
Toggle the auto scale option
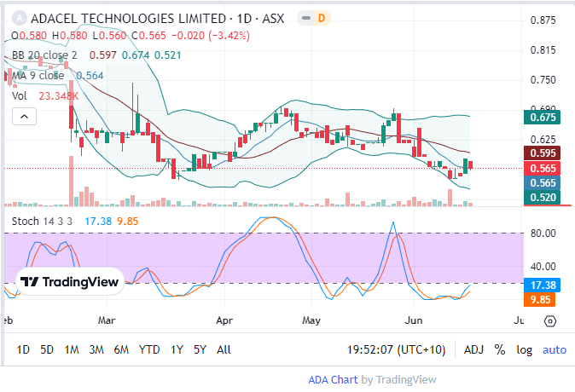click(x=554, y=349)
